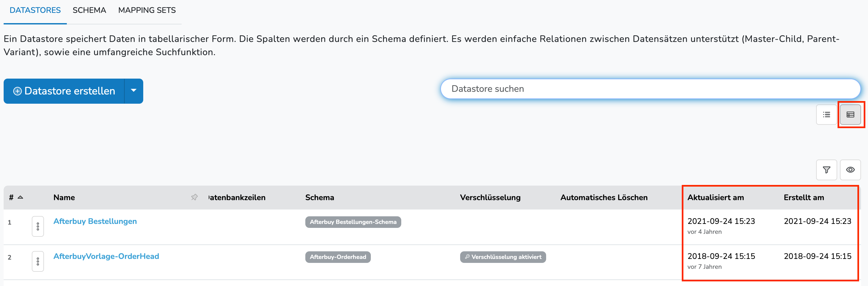Go to the MAPPING SETS tab

click(147, 11)
